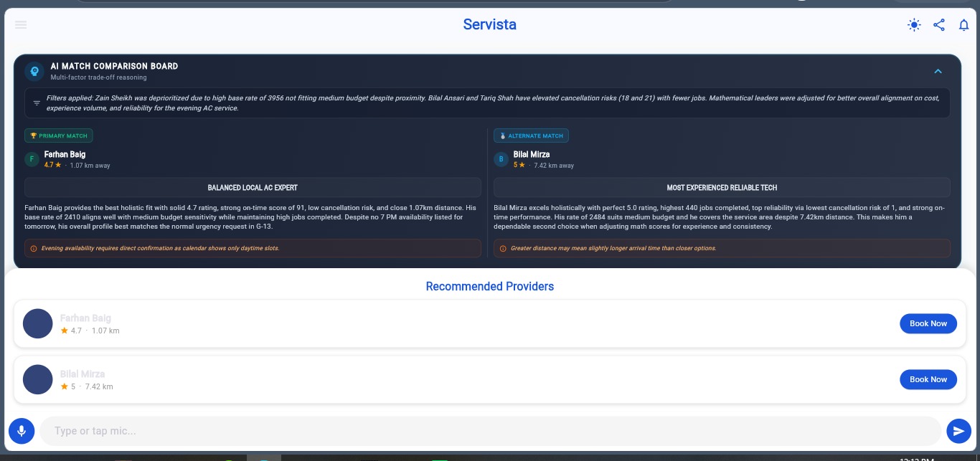Screen dimensions: 980x461
Task: Click the AI brain icon on comparison board
Action: coord(34,71)
